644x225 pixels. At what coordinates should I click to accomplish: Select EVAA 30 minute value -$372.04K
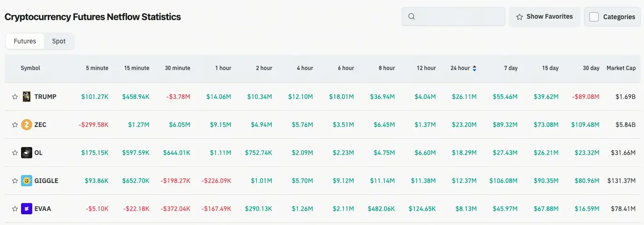(175, 209)
